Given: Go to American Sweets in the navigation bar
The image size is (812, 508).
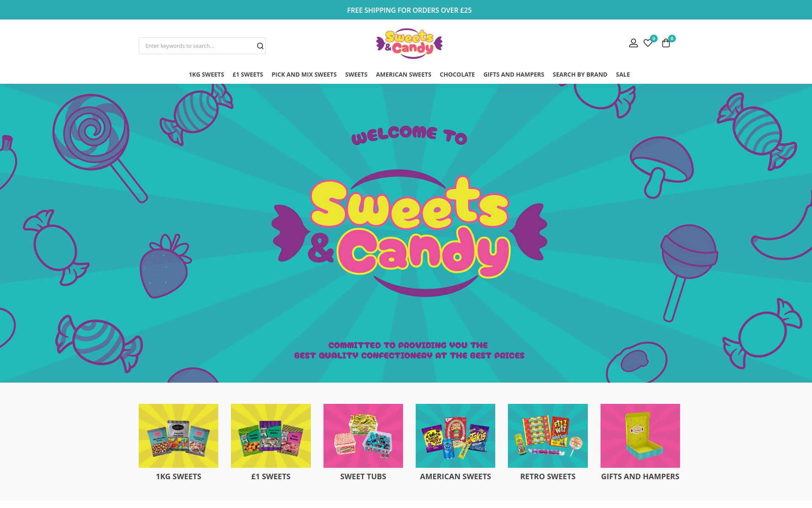Looking at the screenshot, I should [403, 75].
